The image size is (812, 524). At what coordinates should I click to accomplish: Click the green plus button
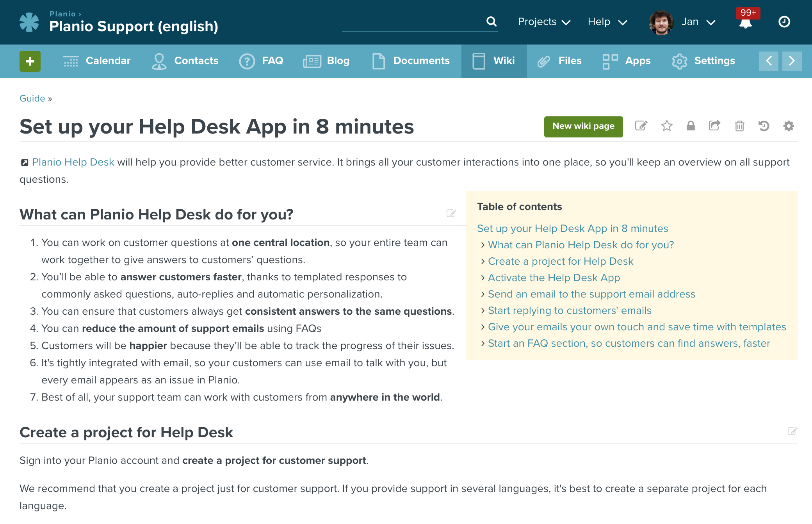[30, 61]
